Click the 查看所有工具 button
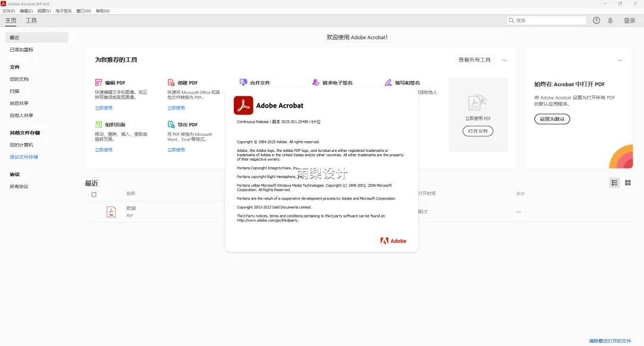644x346 pixels. pyautogui.click(x=475, y=60)
